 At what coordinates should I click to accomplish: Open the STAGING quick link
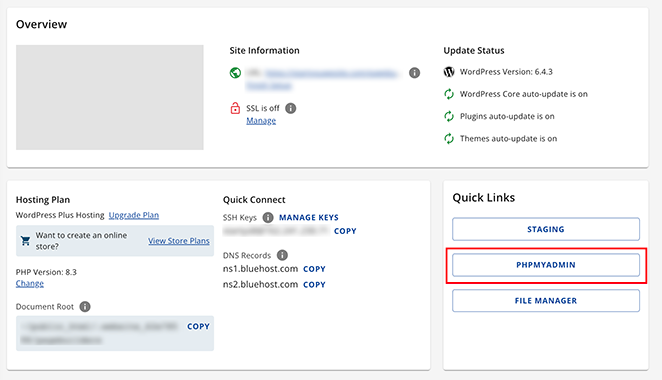(x=546, y=229)
